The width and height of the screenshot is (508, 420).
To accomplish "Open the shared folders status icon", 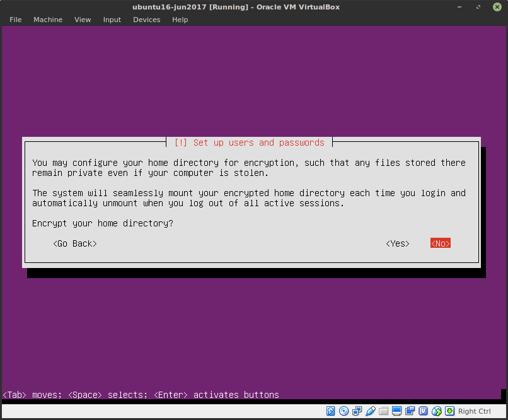I will [383, 411].
